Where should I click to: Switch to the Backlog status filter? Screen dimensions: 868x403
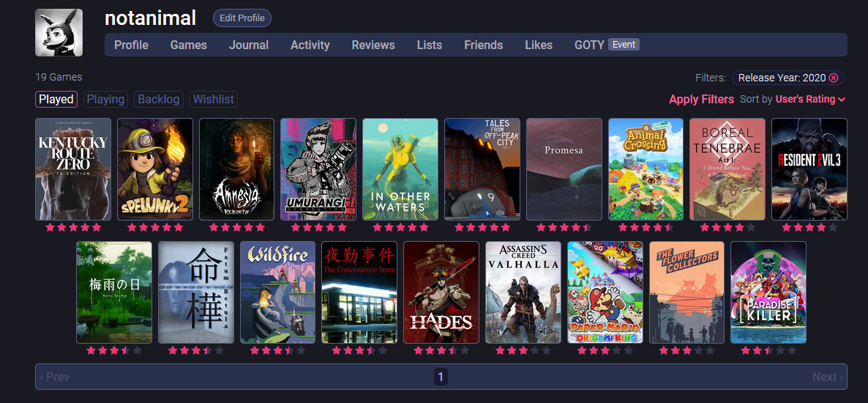158,99
